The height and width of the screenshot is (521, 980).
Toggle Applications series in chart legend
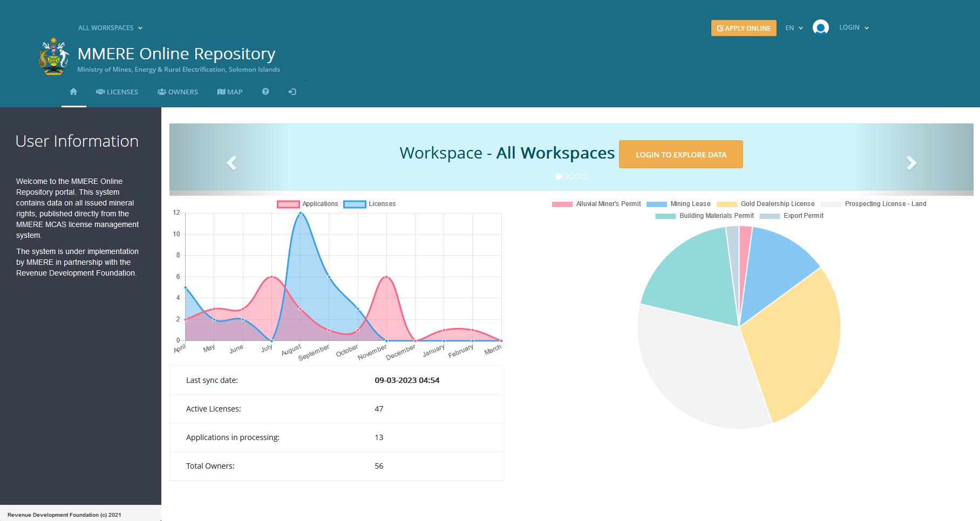[308, 204]
